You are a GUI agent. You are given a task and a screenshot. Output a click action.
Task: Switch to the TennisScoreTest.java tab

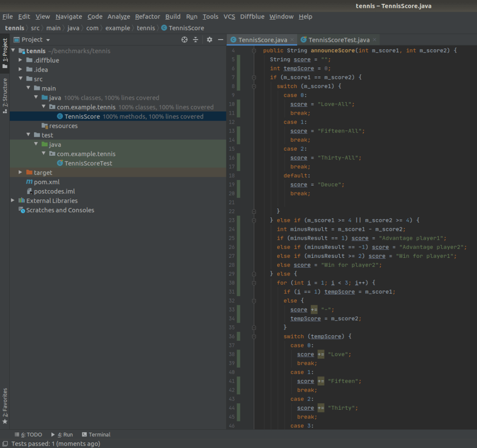339,40
